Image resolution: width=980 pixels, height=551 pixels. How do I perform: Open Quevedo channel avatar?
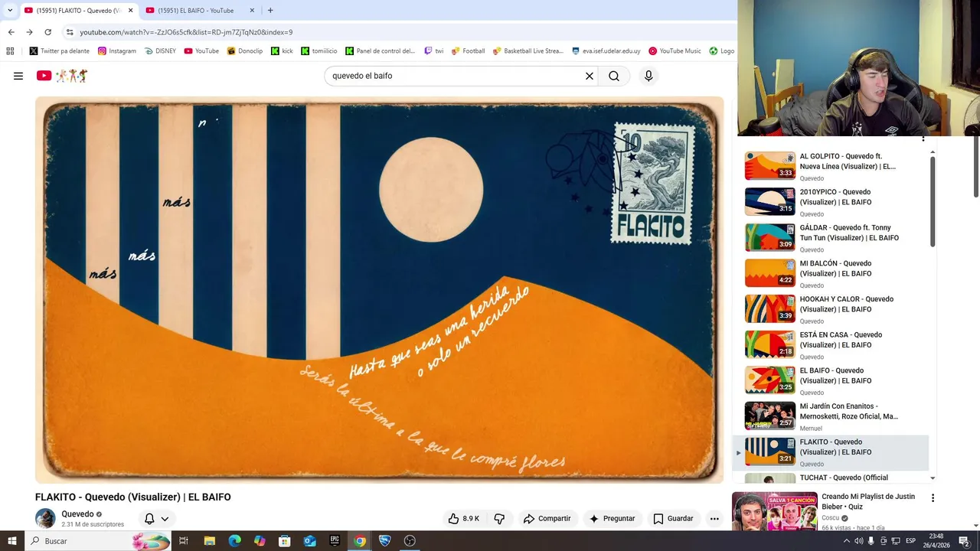pyautogui.click(x=45, y=518)
